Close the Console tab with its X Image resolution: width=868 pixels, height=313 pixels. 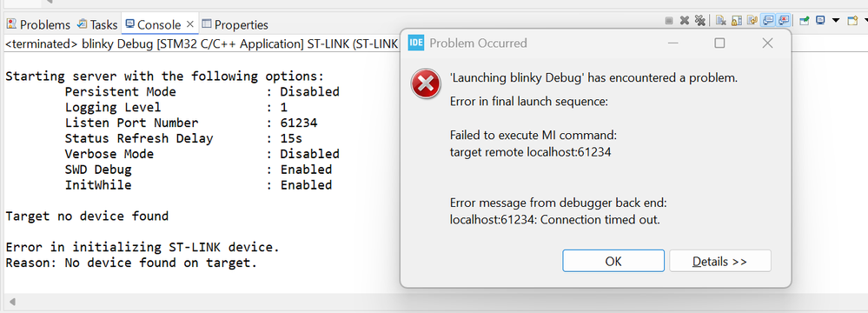[190, 24]
